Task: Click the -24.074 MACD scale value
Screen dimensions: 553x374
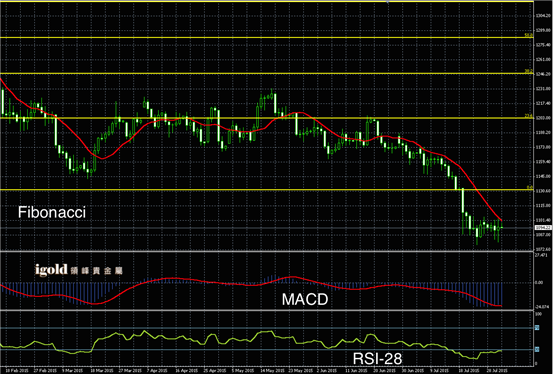Action: pyautogui.click(x=541, y=306)
